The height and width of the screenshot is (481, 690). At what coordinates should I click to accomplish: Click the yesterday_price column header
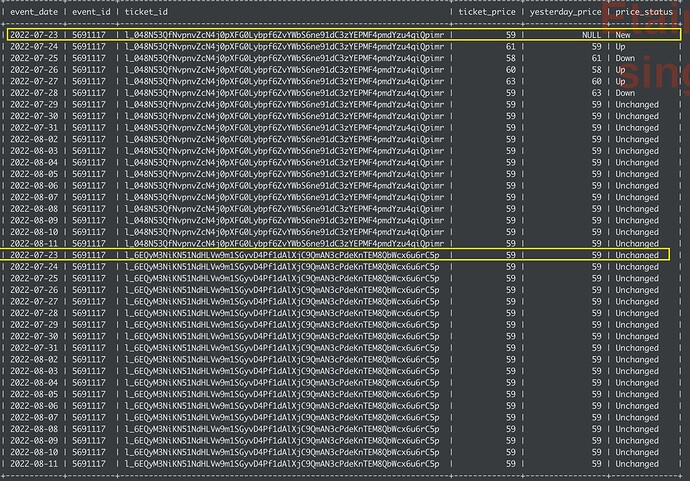click(x=565, y=12)
